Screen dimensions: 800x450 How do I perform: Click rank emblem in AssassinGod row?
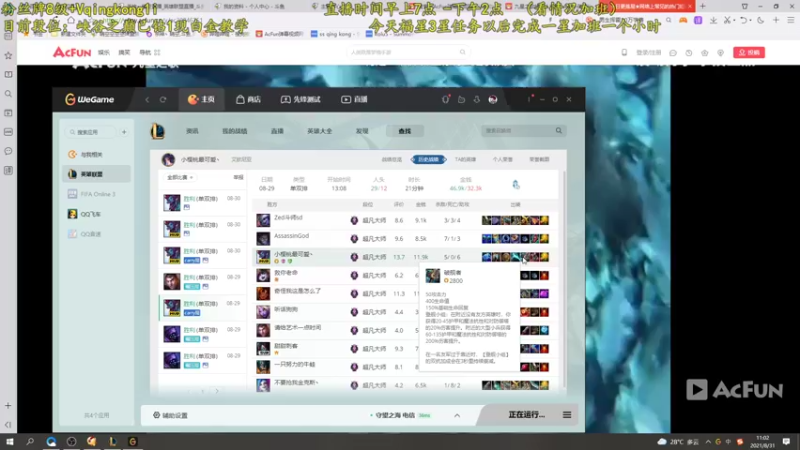coord(354,238)
